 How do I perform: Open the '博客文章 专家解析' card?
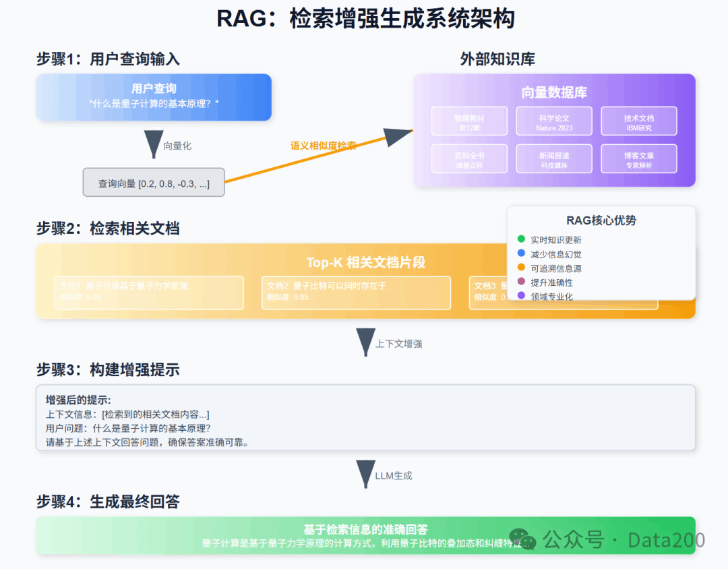[639, 159]
